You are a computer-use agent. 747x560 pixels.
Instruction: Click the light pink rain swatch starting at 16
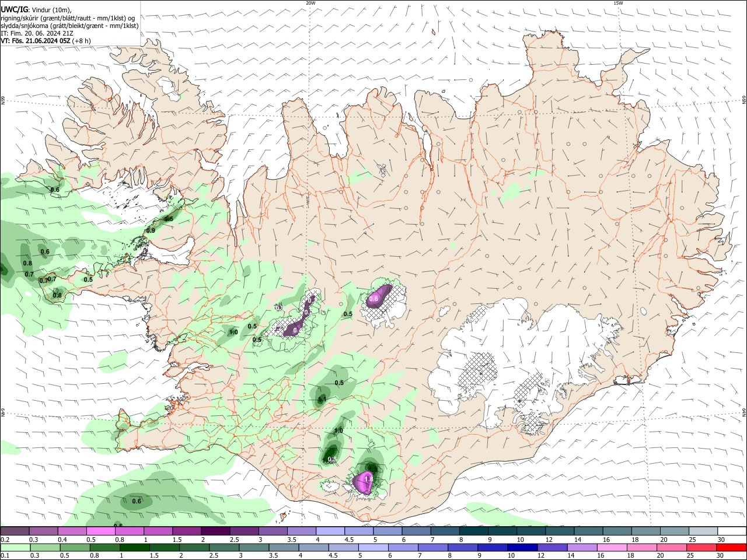[x=612, y=548]
